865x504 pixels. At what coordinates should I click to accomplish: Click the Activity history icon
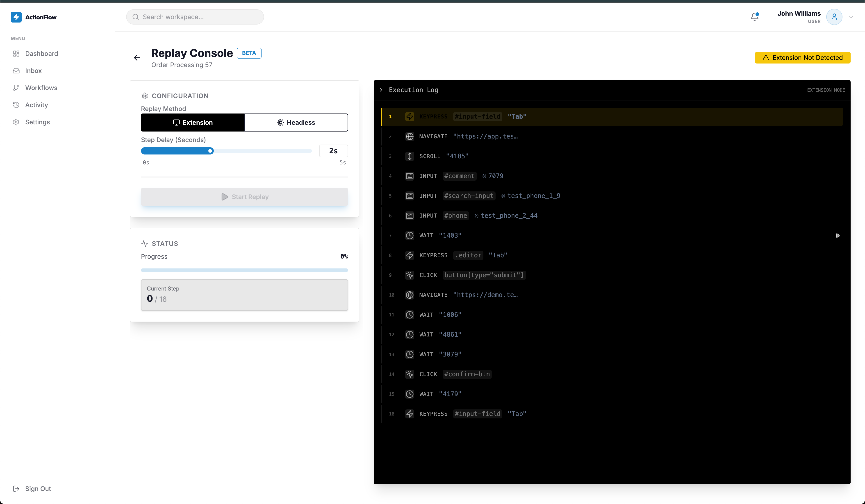[x=16, y=105]
